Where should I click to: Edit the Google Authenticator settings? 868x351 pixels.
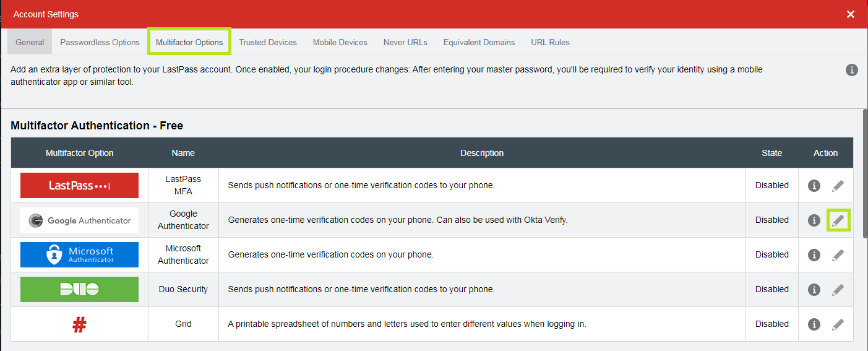tap(838, 220)
